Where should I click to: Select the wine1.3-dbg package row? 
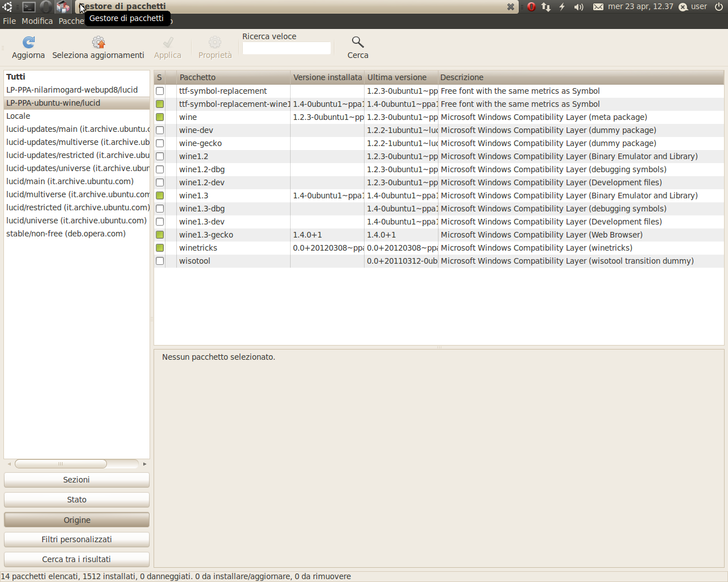(x=439, y=209)
